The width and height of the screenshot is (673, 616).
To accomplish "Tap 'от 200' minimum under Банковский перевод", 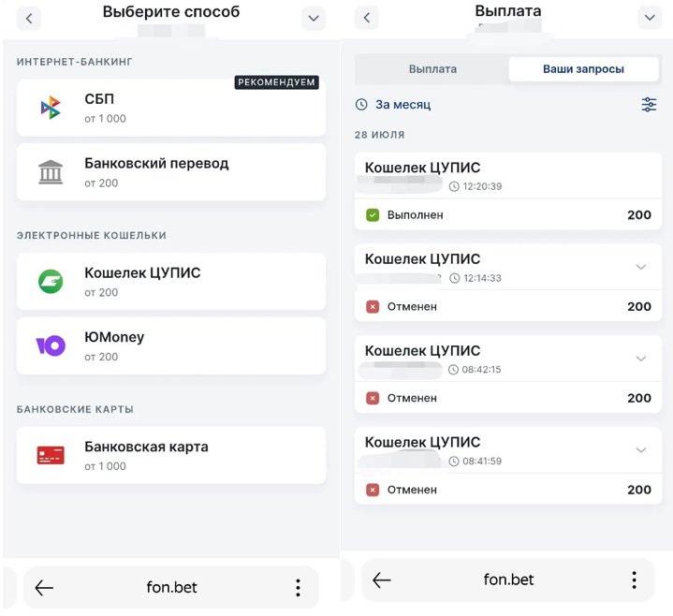I will point(101,183).
